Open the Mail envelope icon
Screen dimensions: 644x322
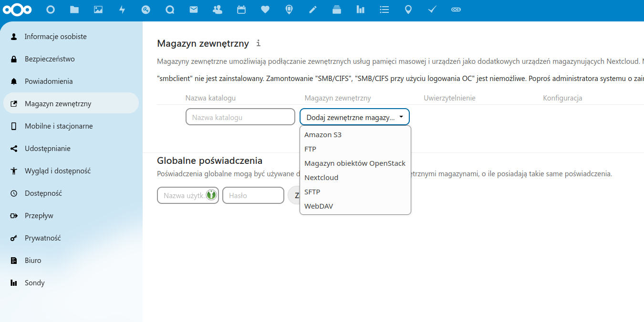[194, 10]
